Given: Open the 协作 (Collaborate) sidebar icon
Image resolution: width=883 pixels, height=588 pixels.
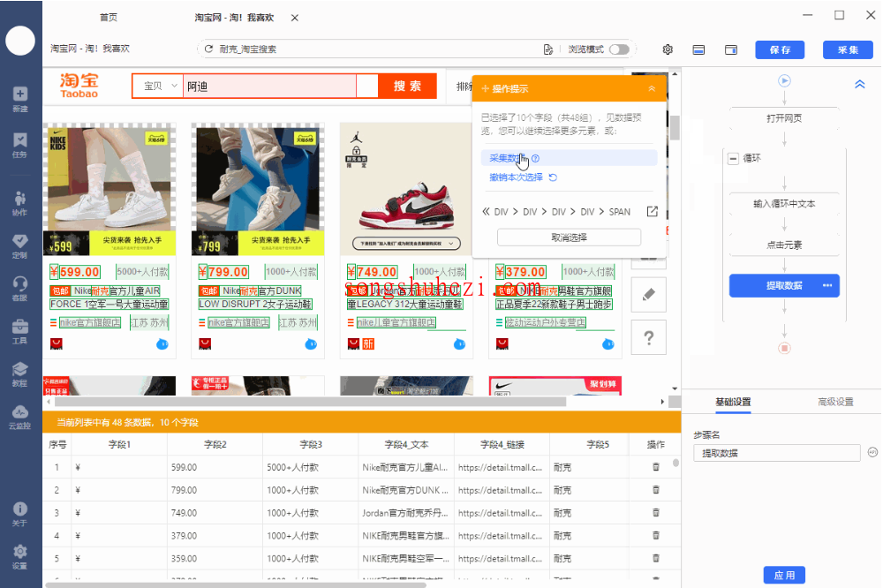Looking at the screenshot, I should 20,203.
